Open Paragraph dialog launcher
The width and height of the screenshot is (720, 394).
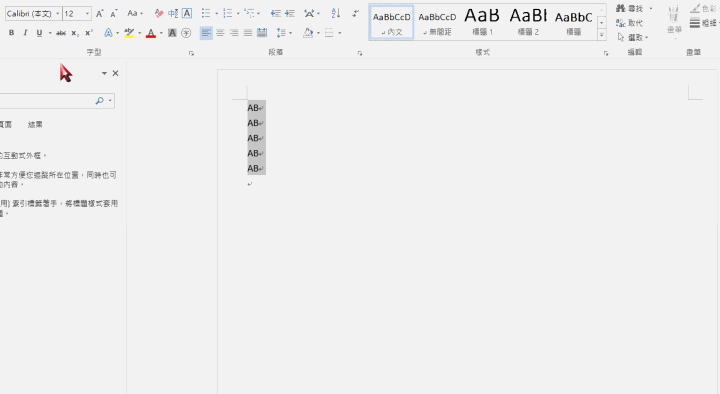[x=360, y=53]
